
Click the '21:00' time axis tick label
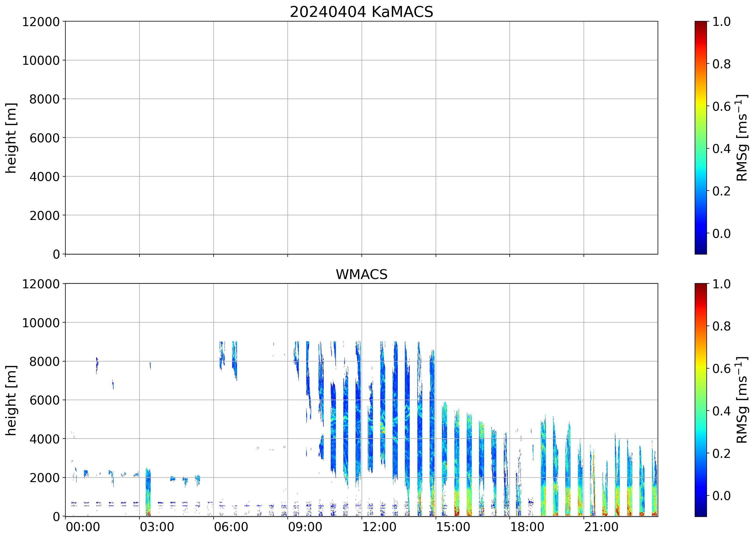pyautogui.click(x=601, y=527)
